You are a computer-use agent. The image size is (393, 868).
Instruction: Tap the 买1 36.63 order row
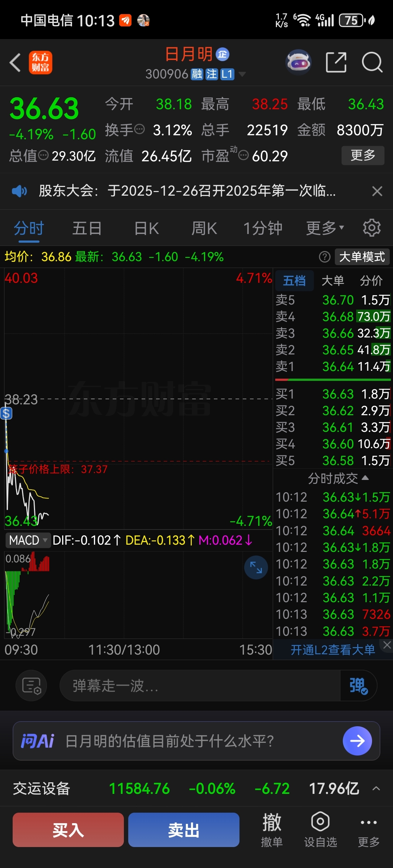pos(333,394)
